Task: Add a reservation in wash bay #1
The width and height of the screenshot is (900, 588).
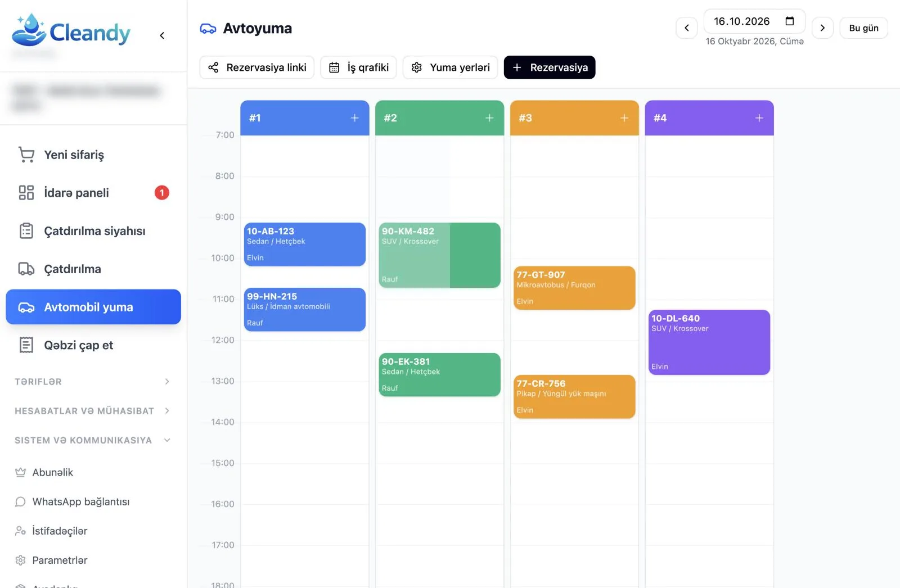Action: tap(355, 118)
